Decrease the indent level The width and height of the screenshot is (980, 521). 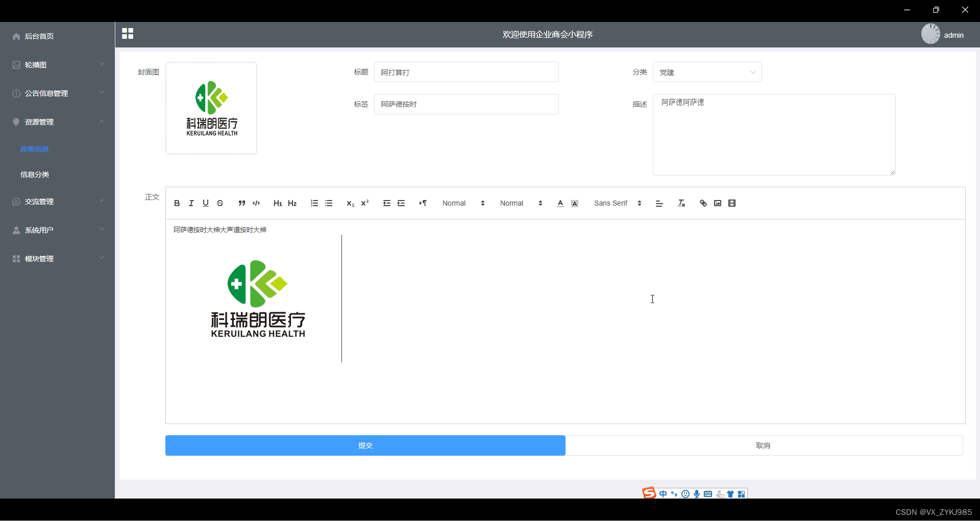[386, 203]
